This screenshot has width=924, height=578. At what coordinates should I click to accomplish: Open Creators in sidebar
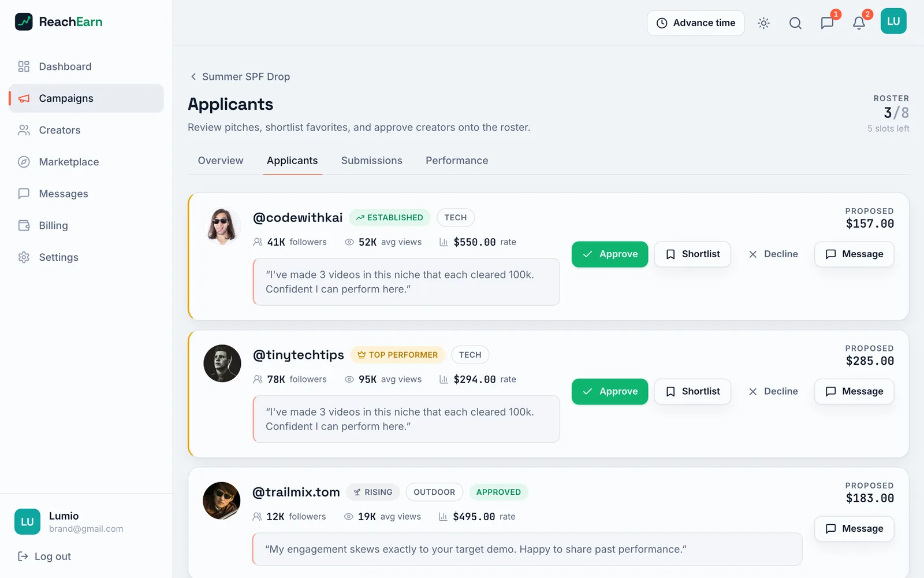point(87,130)
